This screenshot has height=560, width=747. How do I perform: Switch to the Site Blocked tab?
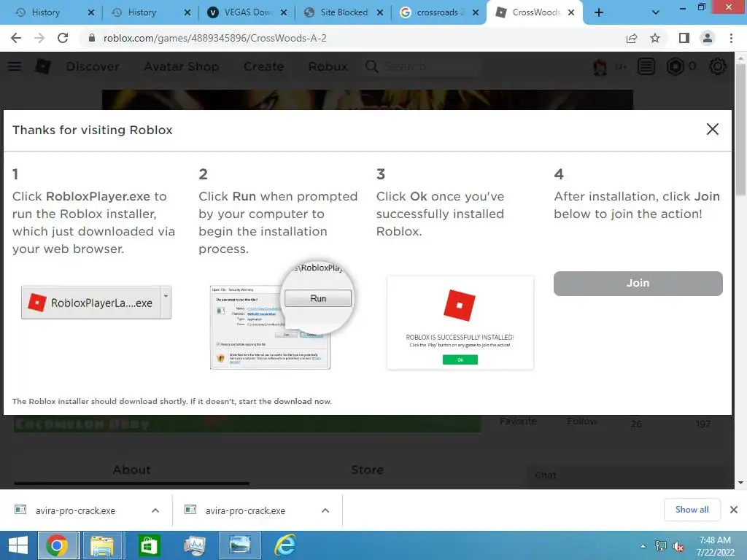(x=343, y=12)
